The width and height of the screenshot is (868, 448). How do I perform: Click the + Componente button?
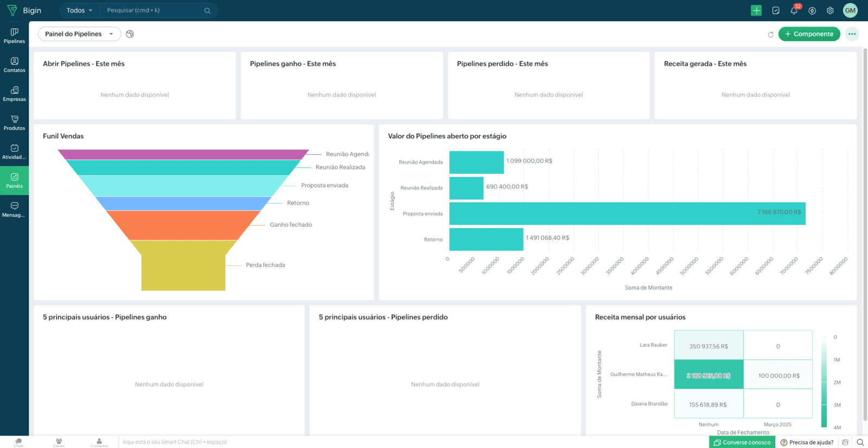pyautogui.click(x=809, y=34)
